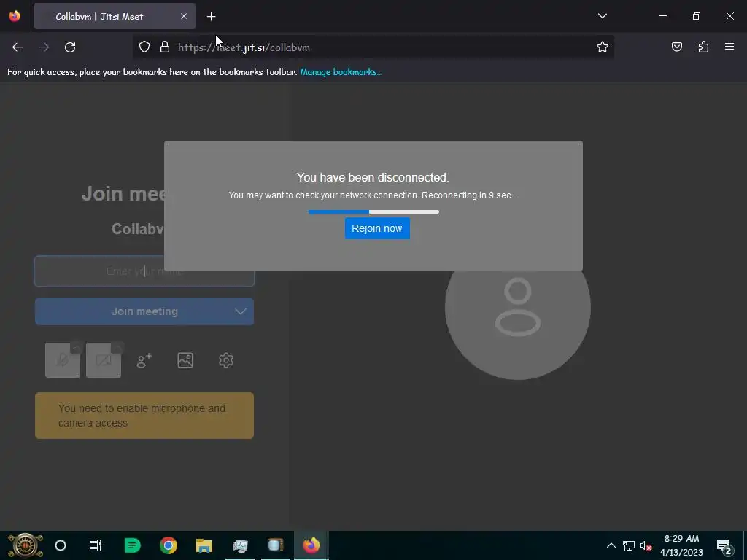
Task: Open the network status tray icon
Action: pos(628,545)
